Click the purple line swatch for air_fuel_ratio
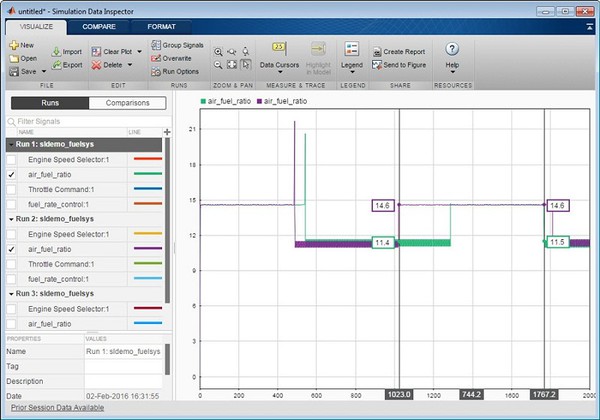 pyautogui.click(x=145, y=248)
